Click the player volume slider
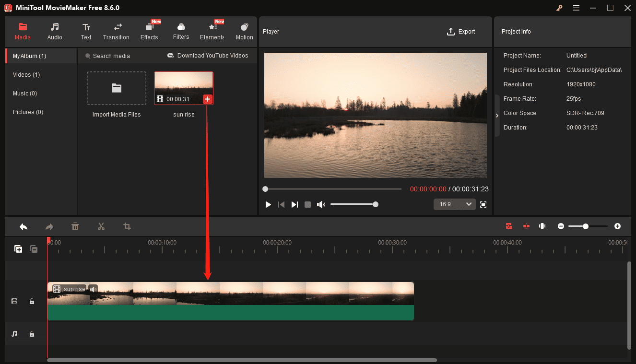The image size is (636, 364). 353,204
